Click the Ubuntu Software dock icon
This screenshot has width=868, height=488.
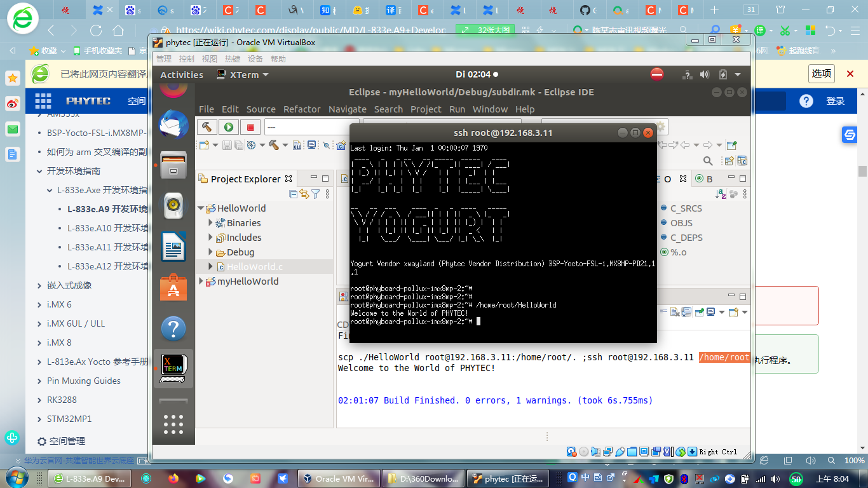tap(173, 287)
